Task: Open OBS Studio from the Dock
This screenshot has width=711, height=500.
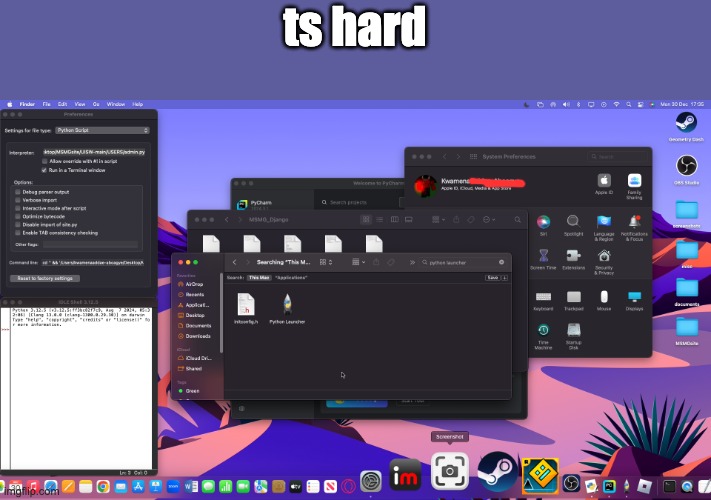Action: point(571,484)
